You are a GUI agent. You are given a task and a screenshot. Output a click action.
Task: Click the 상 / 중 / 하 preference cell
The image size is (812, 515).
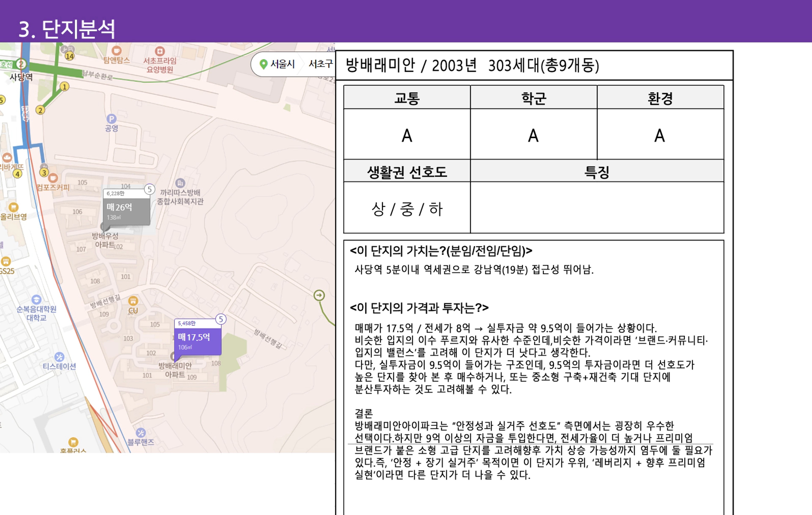tap(407, 208)
